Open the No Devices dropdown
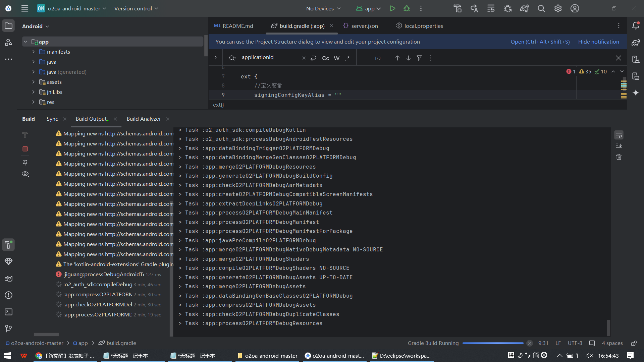The height and width of the screenshot is (362, 644). [x=323, y=8]
